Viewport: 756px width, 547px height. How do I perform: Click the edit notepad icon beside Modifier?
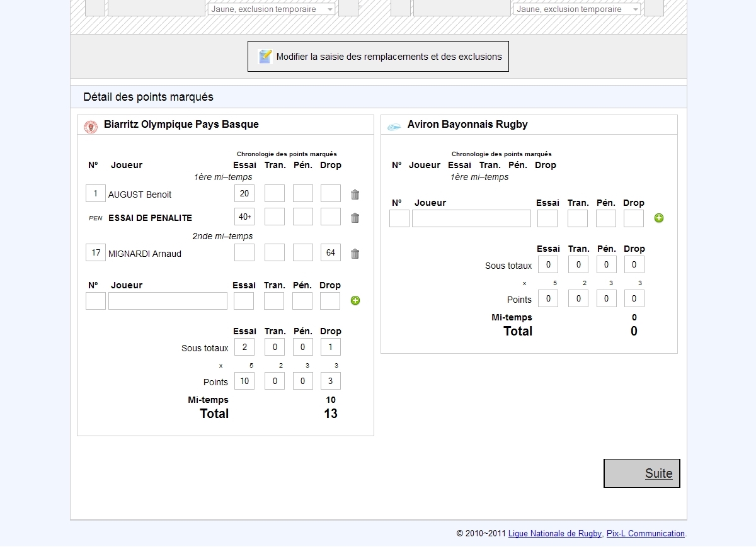(265, 57)
